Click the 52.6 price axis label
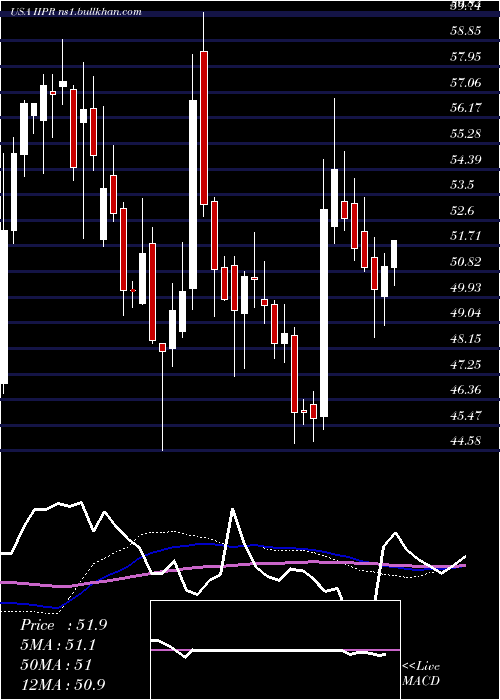Image resolution: width=500 pixels, height=700 pixels. (x=462, y=210)
